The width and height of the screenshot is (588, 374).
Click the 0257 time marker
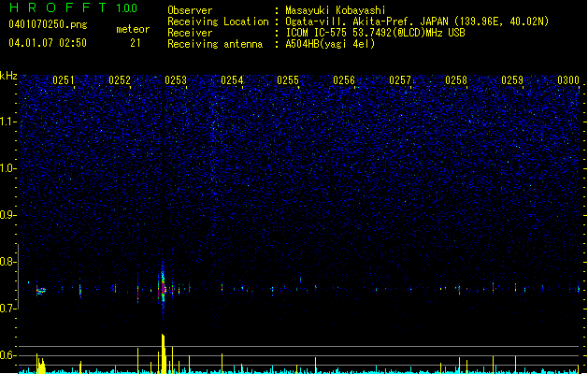click(400, 80)
